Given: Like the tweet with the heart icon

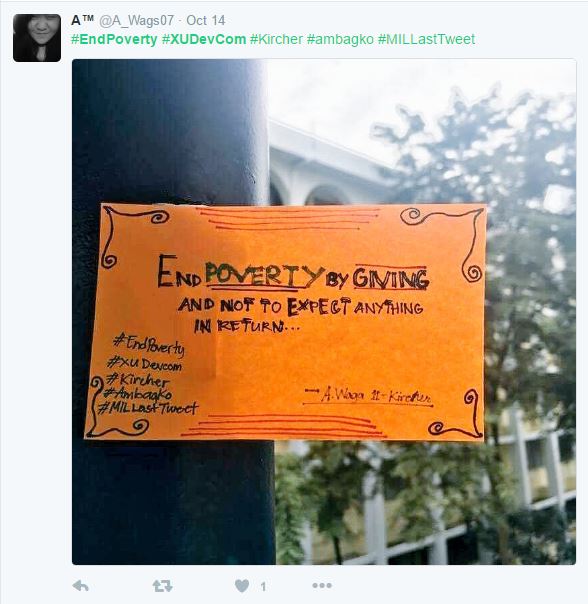Looking at the screenshot, I should [x=242, y=586].
